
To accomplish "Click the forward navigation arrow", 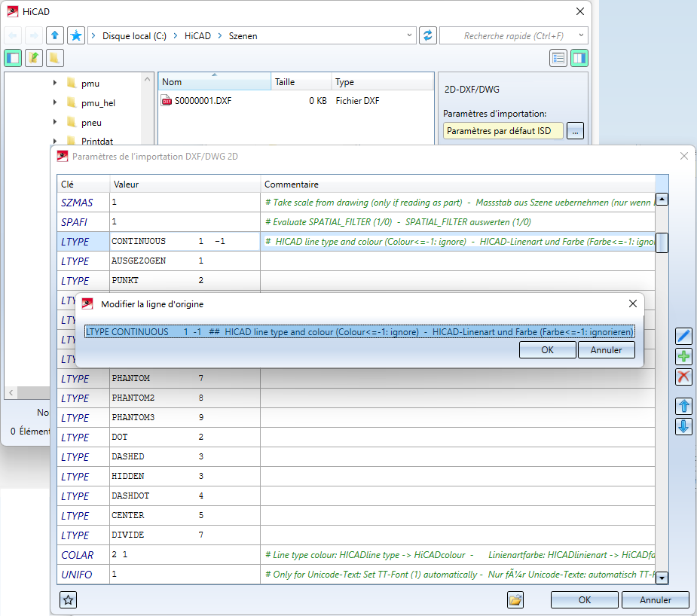I will (x=34, y=35).
